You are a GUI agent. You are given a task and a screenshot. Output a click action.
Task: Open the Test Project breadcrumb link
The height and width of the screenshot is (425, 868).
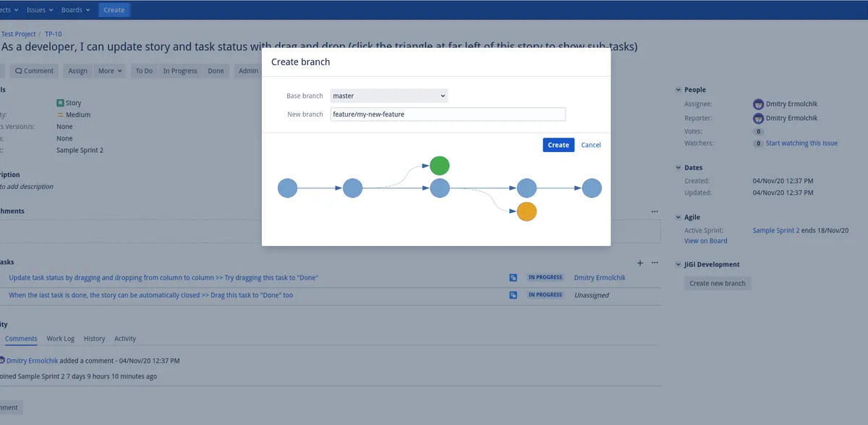click(x=17, y=33)
